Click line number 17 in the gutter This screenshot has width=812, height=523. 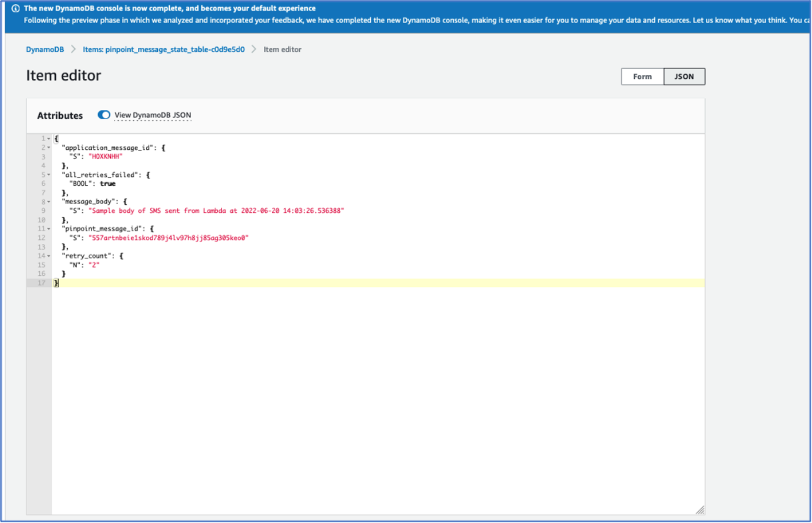point(41,283)
